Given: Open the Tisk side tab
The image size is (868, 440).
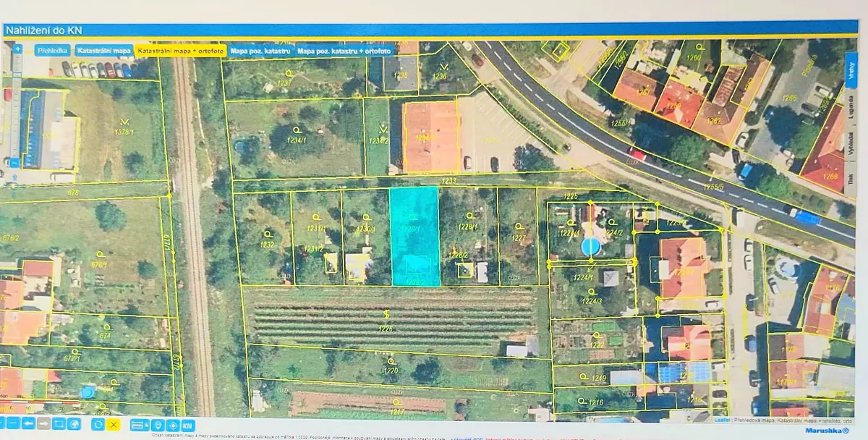Looking at the screenshot, I should pyautogui.click(x=851, y=178).
